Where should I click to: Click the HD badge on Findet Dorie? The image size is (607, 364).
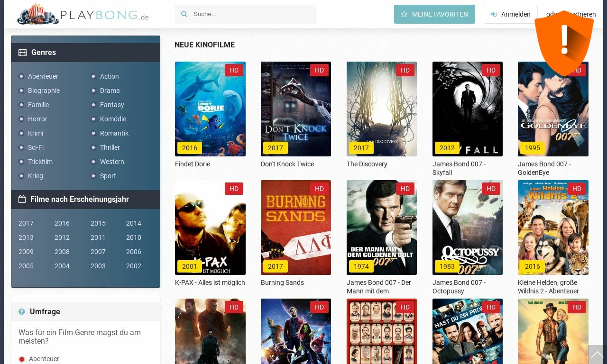(234, 70)
